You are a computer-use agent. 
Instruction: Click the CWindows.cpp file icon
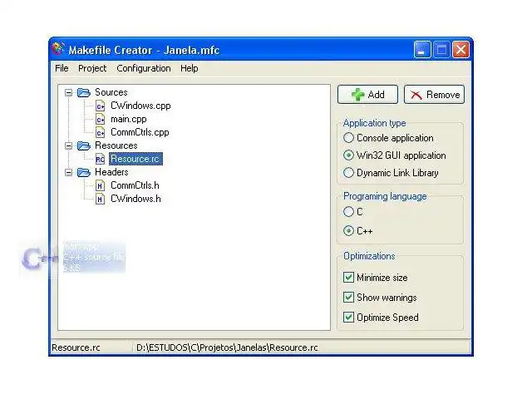click(100, 106)
